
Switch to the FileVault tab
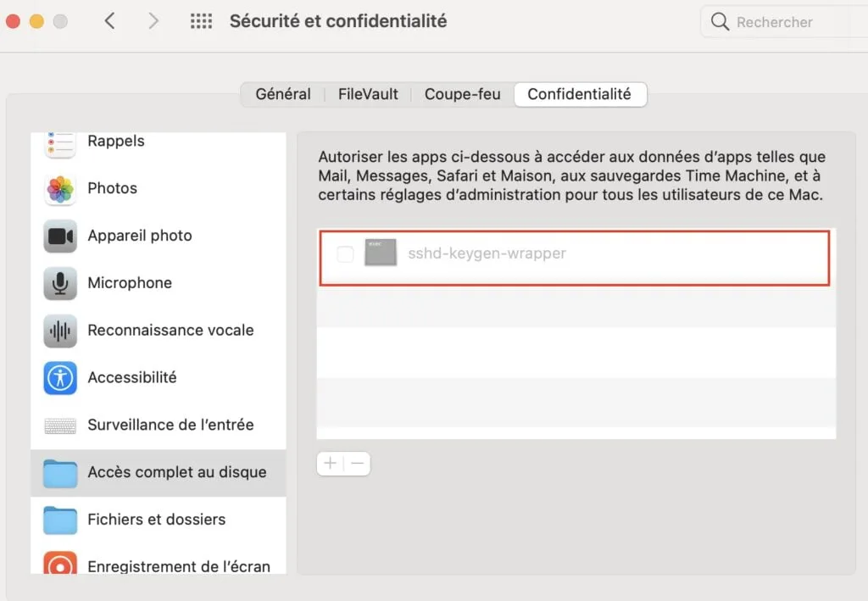click(x=368, y=94)
